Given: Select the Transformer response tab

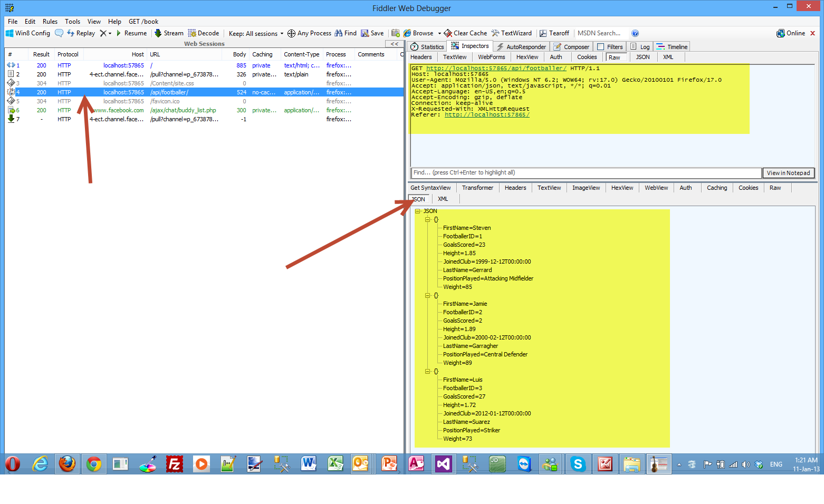Looking at the screenshot, I should pyautogui.click(x=477, y=188).
